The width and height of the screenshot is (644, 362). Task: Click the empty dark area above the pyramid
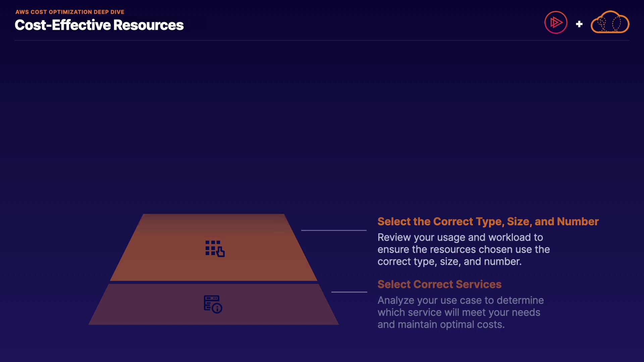coord(215,134)
